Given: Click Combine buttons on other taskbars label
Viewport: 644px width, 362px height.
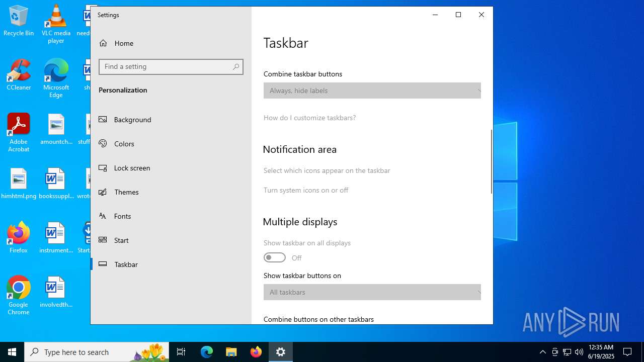Looking at the screenshot, I should 318,319.
